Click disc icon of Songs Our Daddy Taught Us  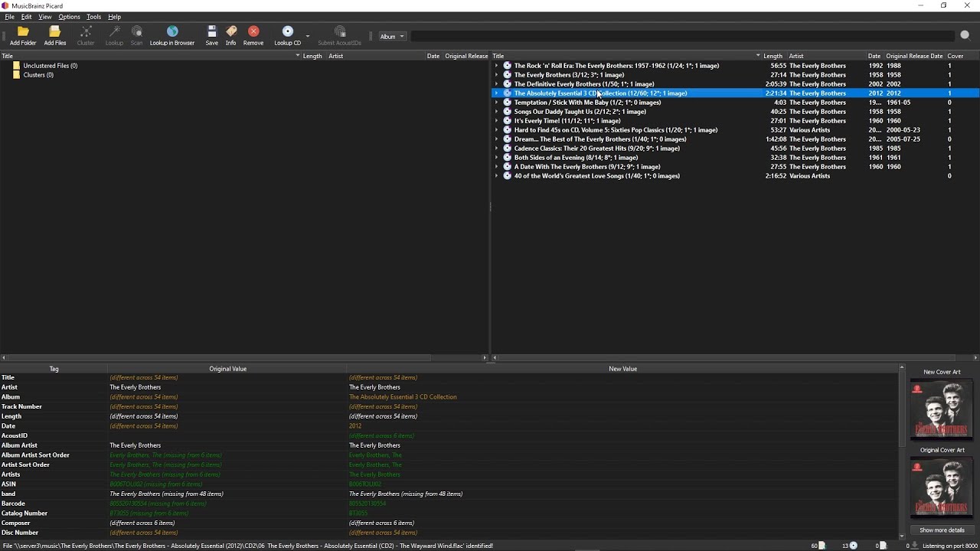[507, 112]
